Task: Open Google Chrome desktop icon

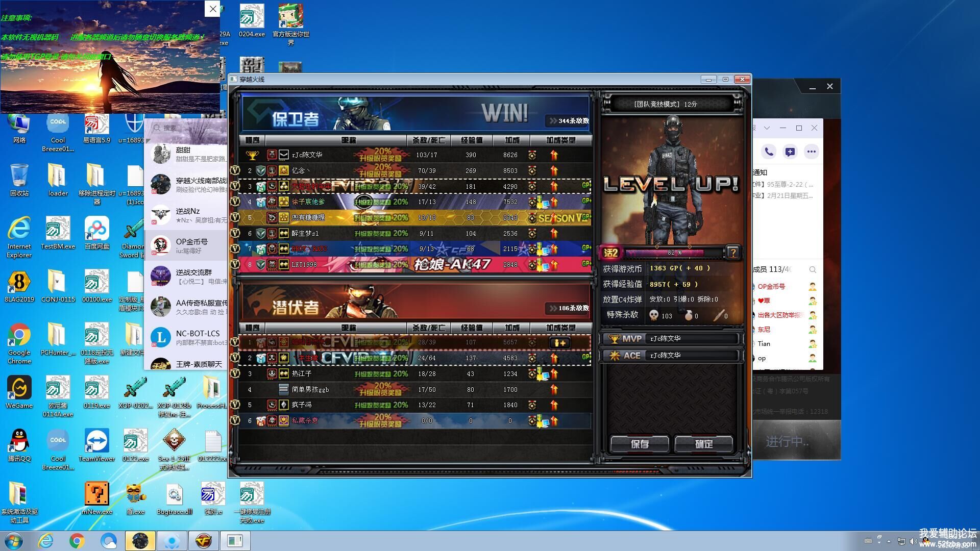Action: click(19, 343)
